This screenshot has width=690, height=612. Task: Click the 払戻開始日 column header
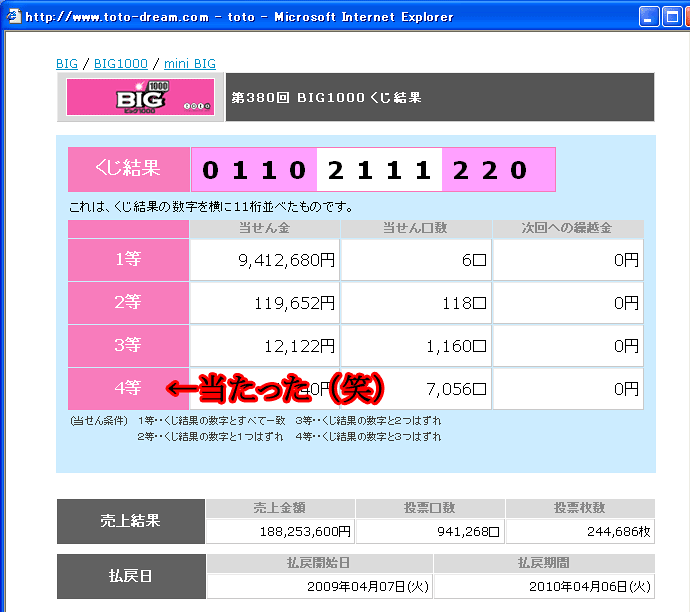(x=319, y=563)
